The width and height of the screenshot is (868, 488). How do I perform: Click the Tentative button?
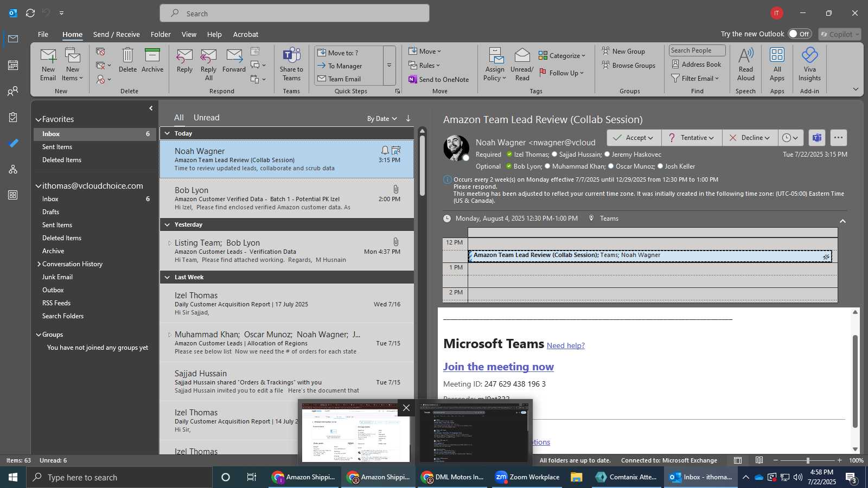[692, 138]
